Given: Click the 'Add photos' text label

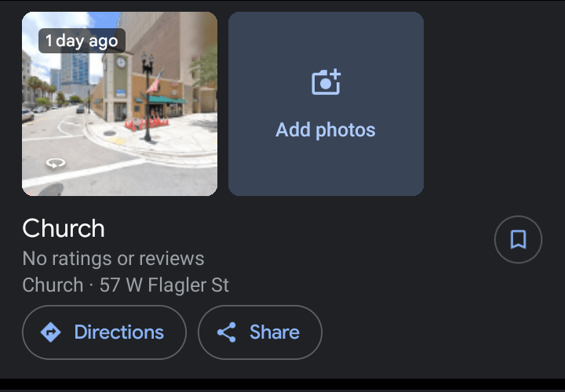Looking at the screenshot, I should [326, 129].
